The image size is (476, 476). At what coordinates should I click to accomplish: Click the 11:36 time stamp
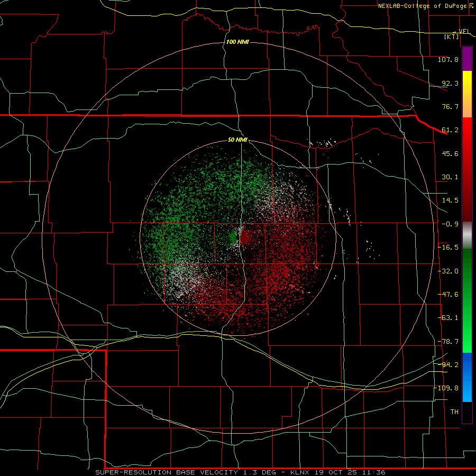[x=372, y=472]
